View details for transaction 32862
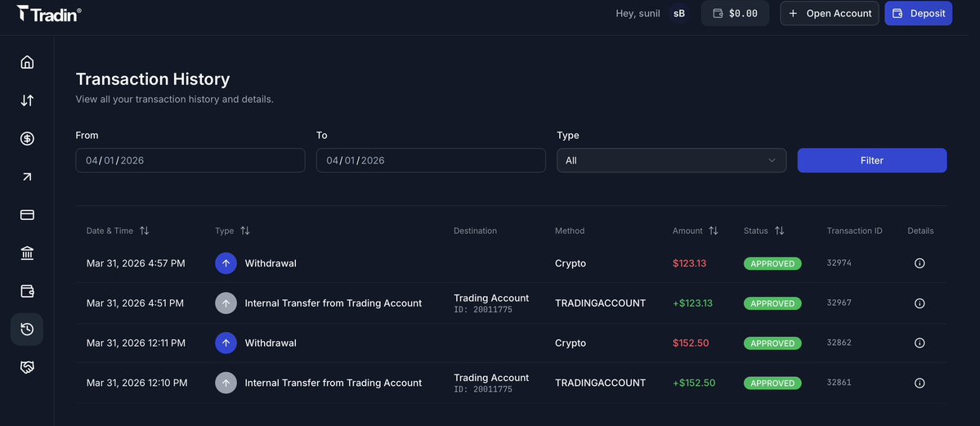980x426 pixels. coord(920,343)
